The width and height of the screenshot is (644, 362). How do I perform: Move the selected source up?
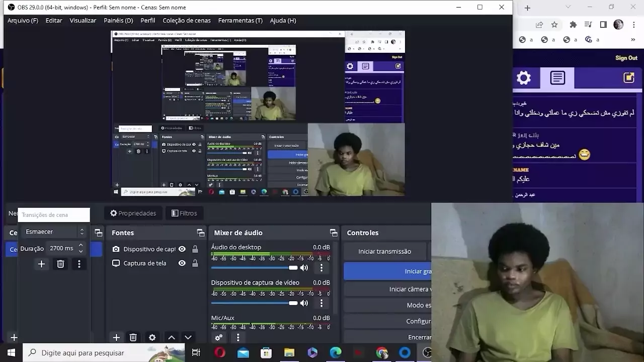[x=172, y=337]
